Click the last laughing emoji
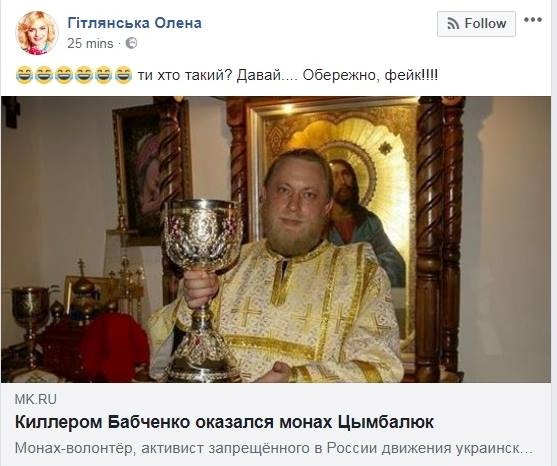557x466 pixels. click(x=124, y=75)
